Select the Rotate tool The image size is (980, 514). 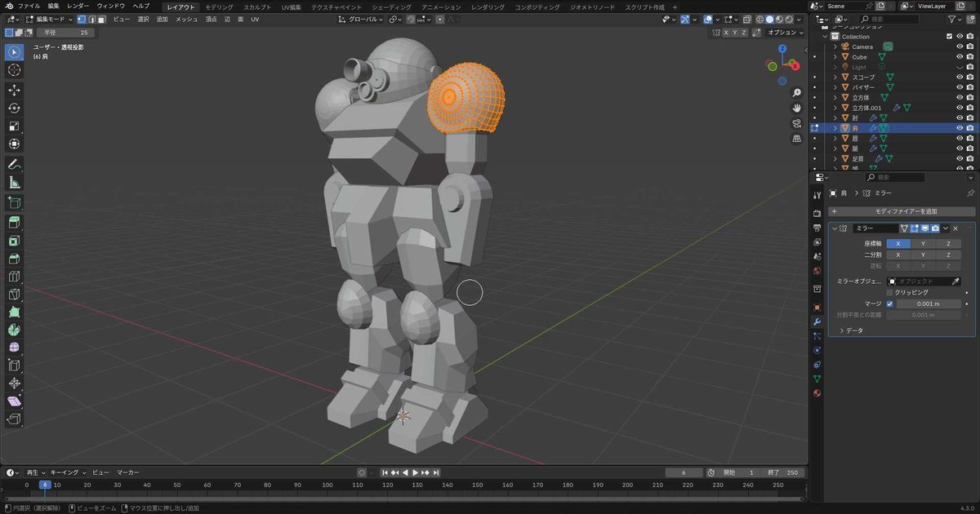[x=14, y=108]
